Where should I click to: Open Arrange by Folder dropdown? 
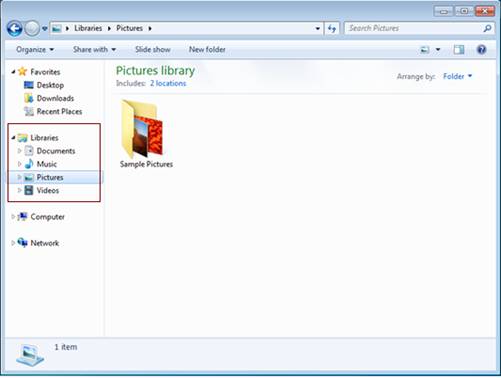click(x=457, y=76)
